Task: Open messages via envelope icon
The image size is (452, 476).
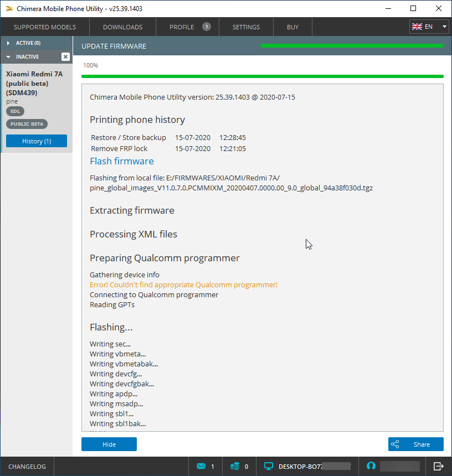Action: pos(201,466)
